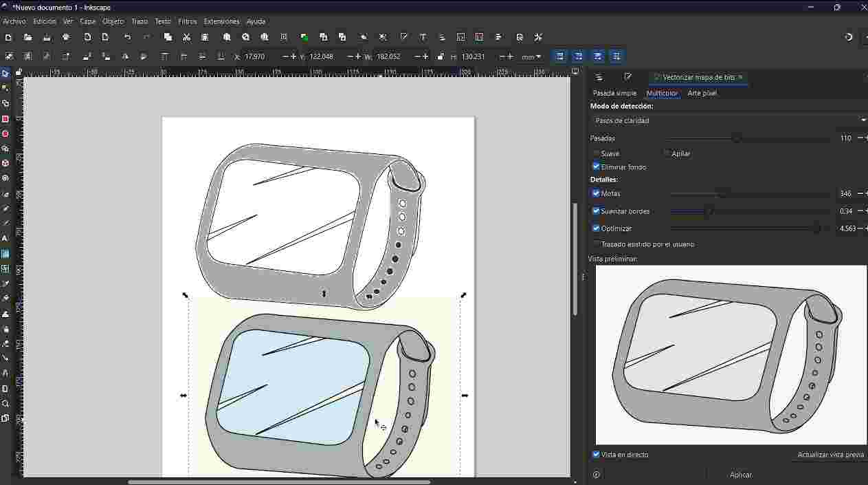The height and width of the screenshot is (485, 868).
Task: Open the Arte píxel tab
Action: click(702, 93)
